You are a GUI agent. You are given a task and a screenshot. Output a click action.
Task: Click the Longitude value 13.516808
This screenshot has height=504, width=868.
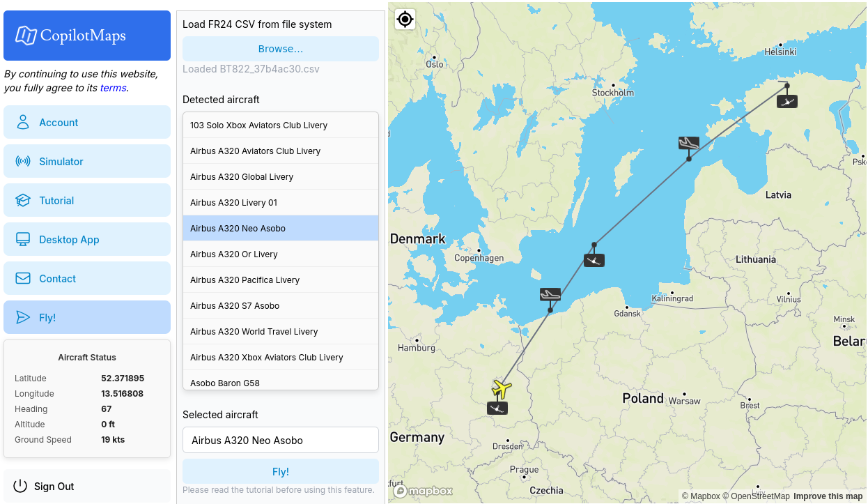pyautogui.click(x=123, y=394)
